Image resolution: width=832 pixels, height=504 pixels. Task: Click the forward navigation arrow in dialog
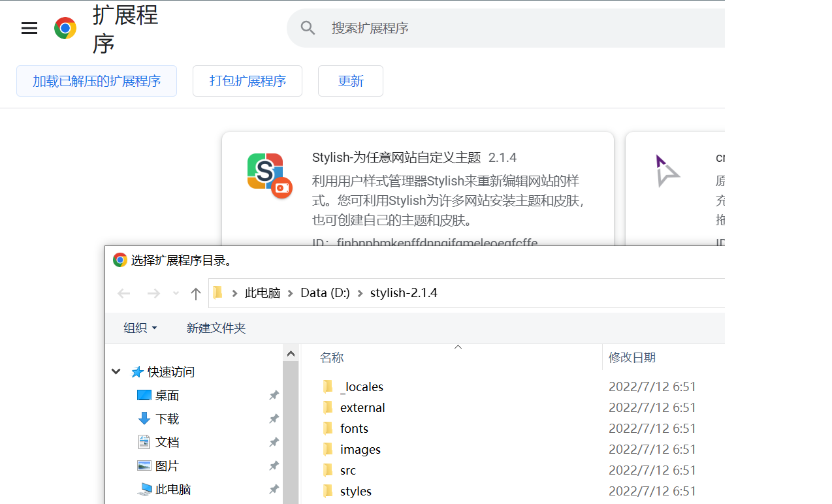point(153,294)
